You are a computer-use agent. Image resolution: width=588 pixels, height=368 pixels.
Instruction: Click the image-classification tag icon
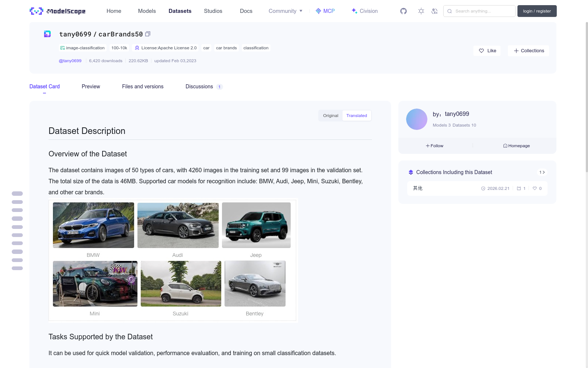click(62, 48)
